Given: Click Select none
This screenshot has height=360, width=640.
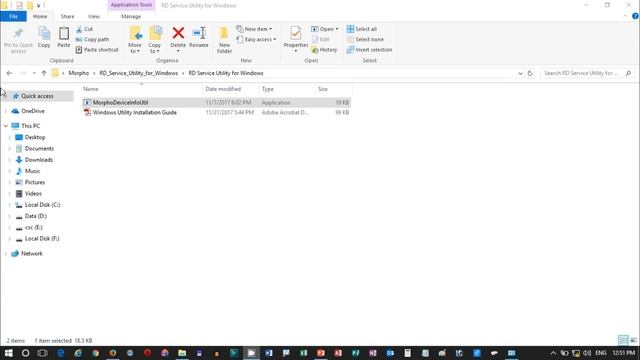Looking at the screenshot, I should [x=365, y=39].
